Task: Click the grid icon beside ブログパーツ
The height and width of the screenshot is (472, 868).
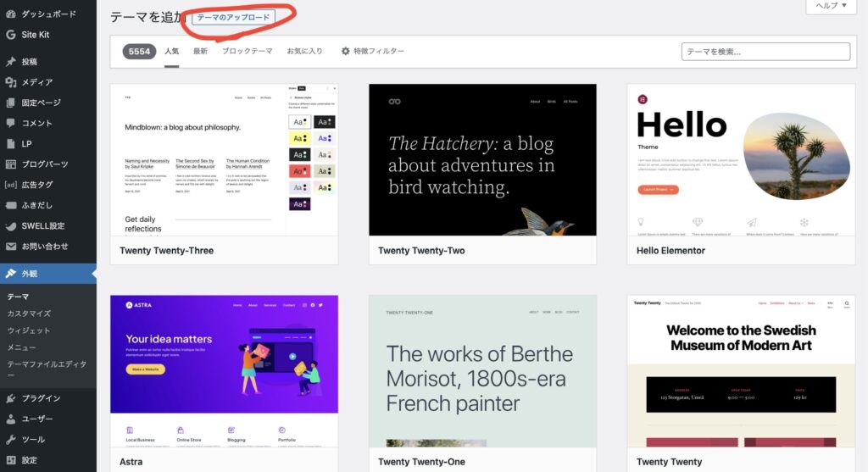Action: tap(10, 164)
